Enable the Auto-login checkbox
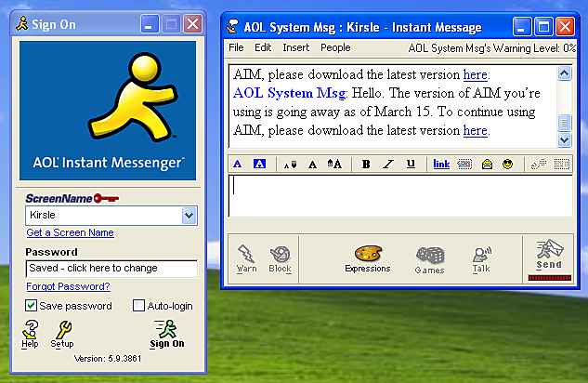 [138, 306]
